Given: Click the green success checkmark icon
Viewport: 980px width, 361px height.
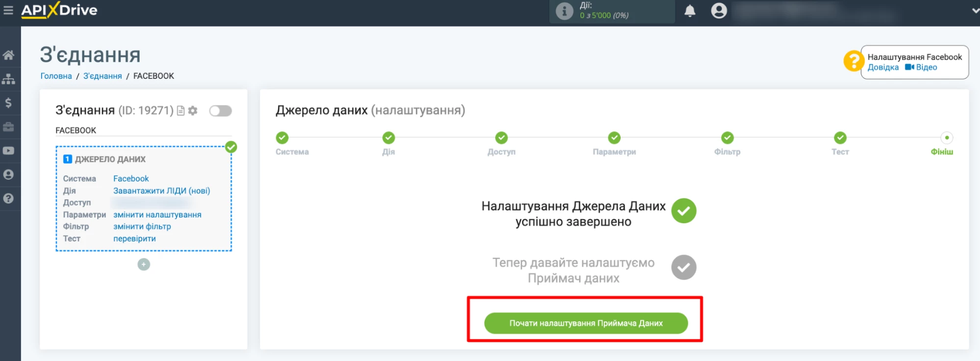Looking at the screenshot, I should [x=683, y=211].
